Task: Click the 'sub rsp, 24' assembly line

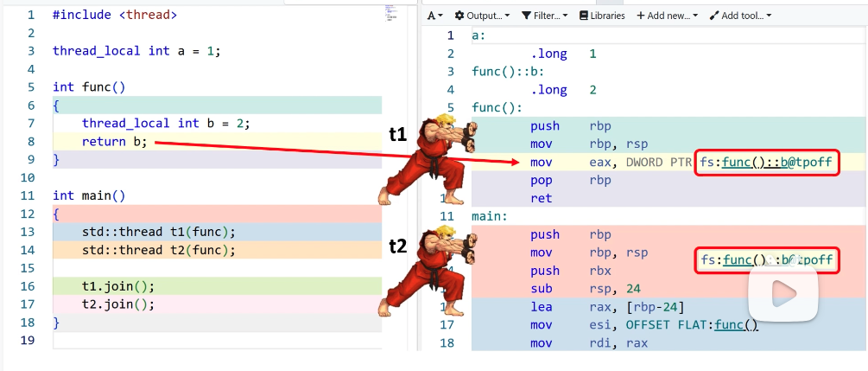Action: [x=584, y=289]
